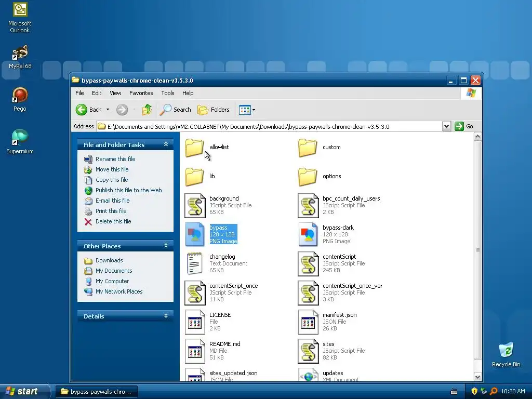Click the bypass-paywalls taskbar button
The width and height of the screenshot is (532, 399).
point(96,392)
